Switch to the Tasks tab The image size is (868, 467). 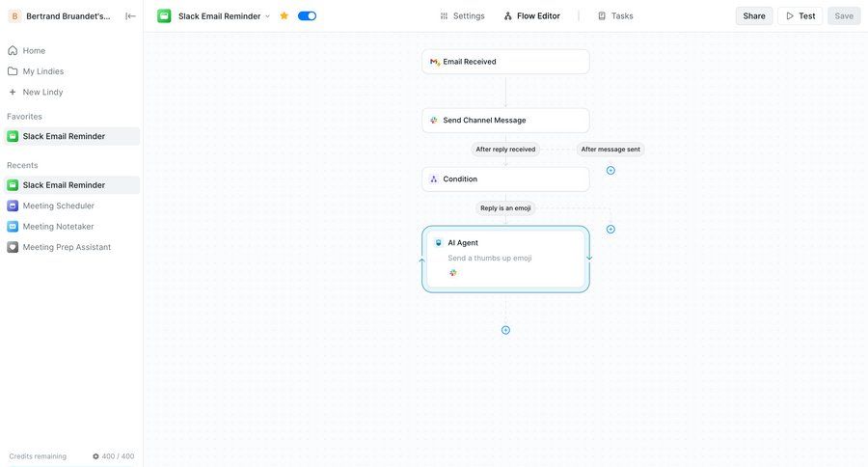[615, 16]
